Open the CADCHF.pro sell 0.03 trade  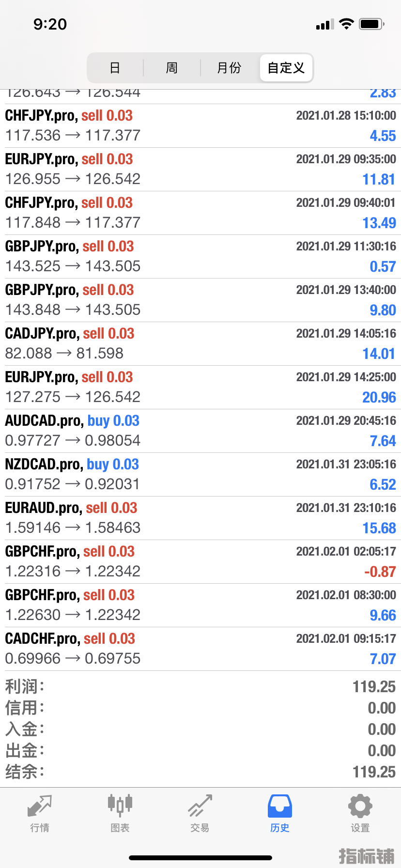coord(200,649)
